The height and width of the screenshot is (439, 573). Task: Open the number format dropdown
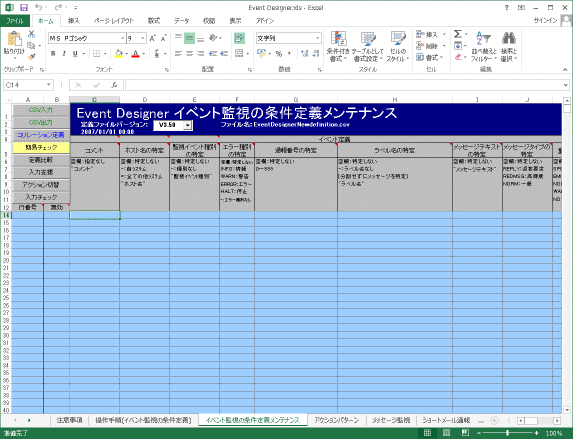coord(318,38)
